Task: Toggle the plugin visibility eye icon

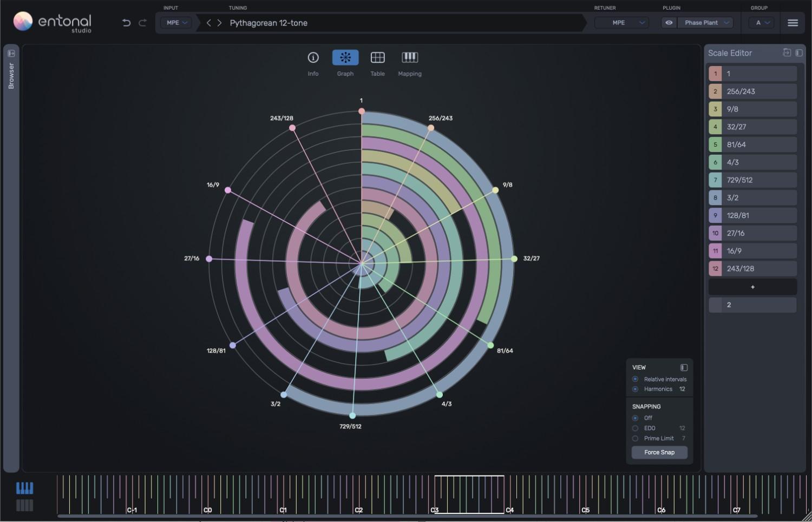Action: coord(669,23)
